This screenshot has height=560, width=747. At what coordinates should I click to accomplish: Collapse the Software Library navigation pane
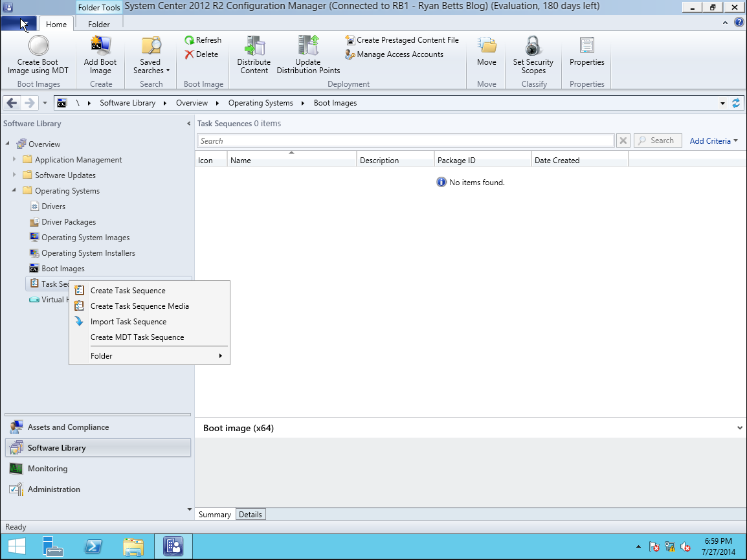pyautogui.click(x=188, y=124)
